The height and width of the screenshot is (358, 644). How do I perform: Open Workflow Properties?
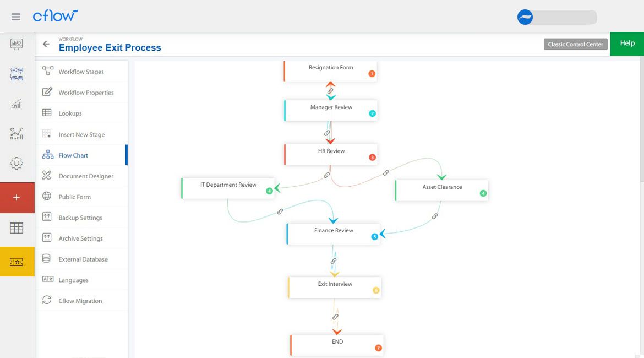click(x=86, y=92)
